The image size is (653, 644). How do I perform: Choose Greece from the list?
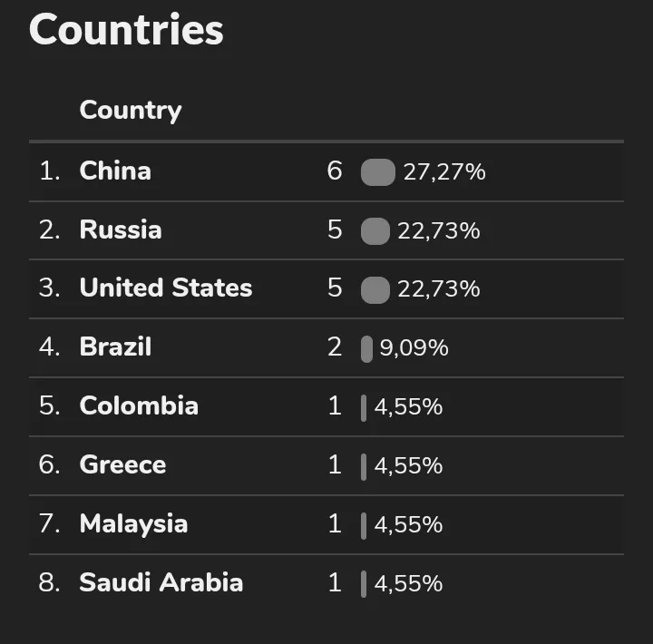[x=326, y=465]
